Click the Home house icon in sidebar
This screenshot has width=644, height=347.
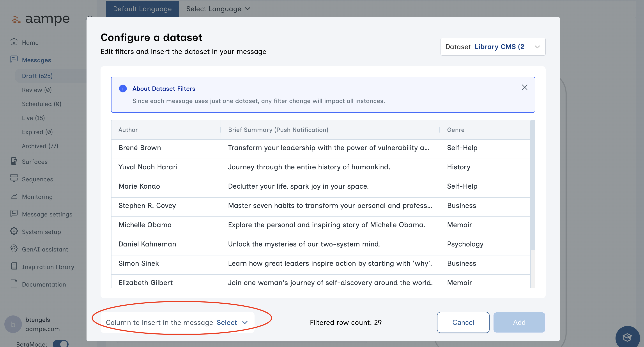click(14, 42)
